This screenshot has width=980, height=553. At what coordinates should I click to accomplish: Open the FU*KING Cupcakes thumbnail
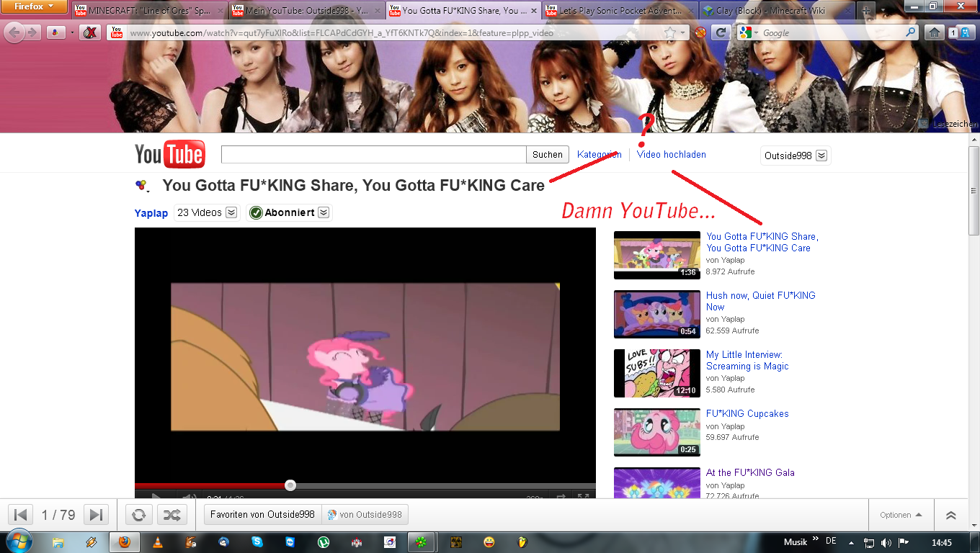coord(657,432)
